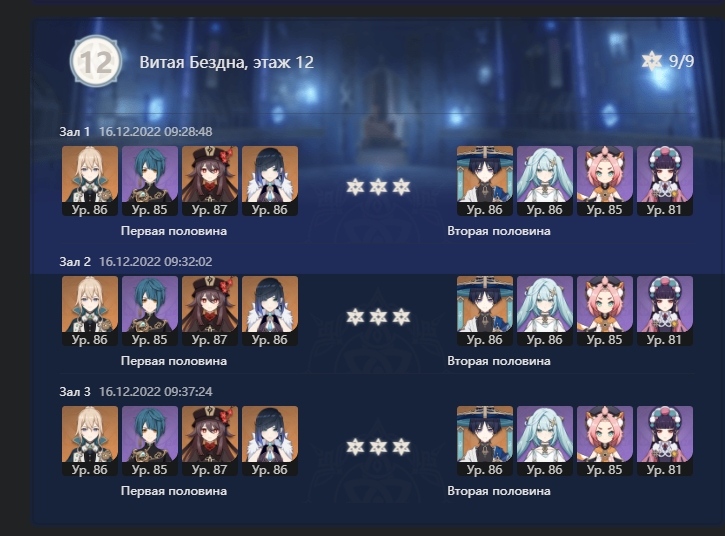Click 'Вторая половина' label under Зал 3
725x536 pixels.
(499, 491)
